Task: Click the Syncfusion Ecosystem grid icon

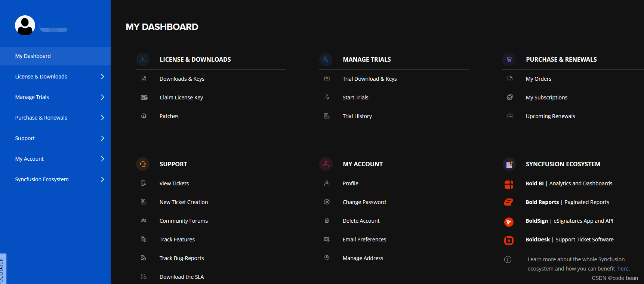Action: 509,164
